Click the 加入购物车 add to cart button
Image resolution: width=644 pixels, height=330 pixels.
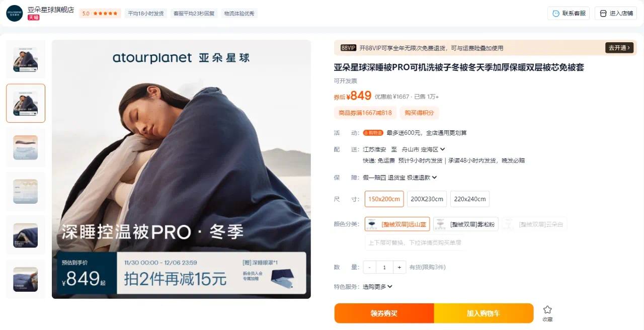484,313
